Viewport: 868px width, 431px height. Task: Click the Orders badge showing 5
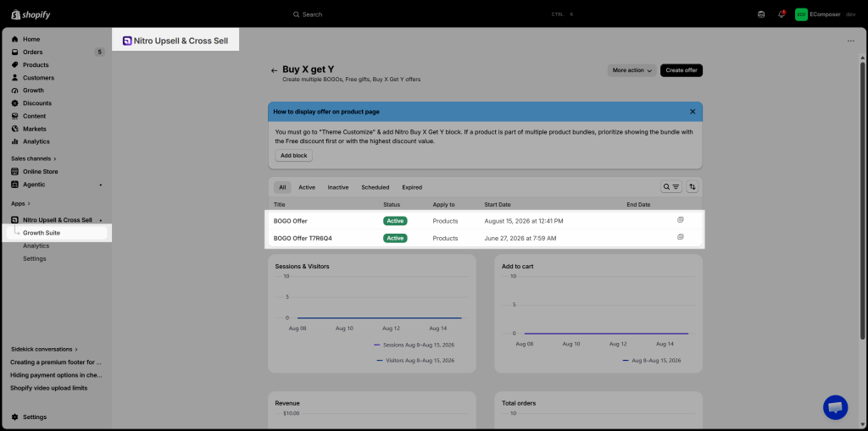click(99, 52)
